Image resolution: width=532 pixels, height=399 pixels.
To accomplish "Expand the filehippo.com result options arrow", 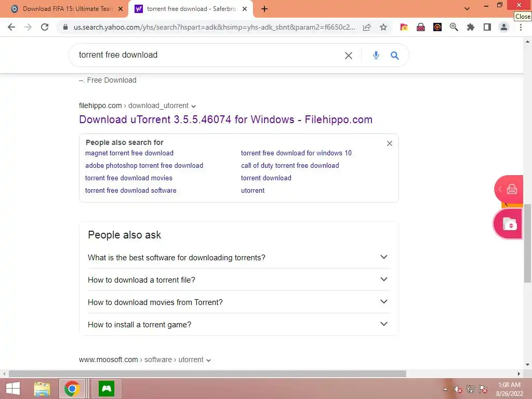I will tap(193, 106).
